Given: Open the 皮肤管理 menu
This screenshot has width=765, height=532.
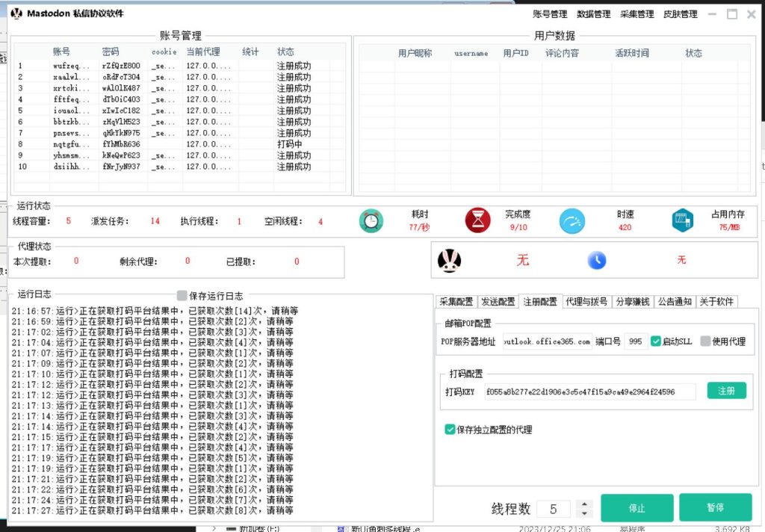Looking at the screenshot, I should (681, 13).
